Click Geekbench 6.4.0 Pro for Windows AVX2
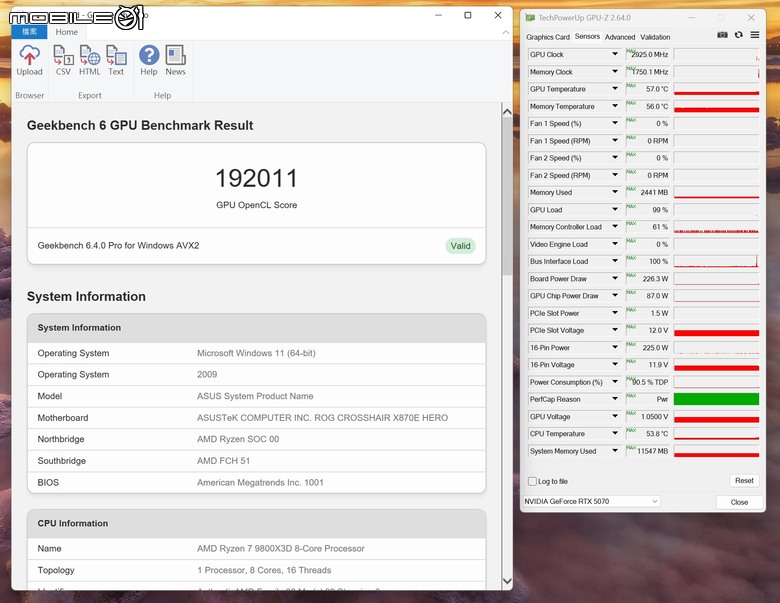This screenshot has height=603, width=780. pos(118,245)
